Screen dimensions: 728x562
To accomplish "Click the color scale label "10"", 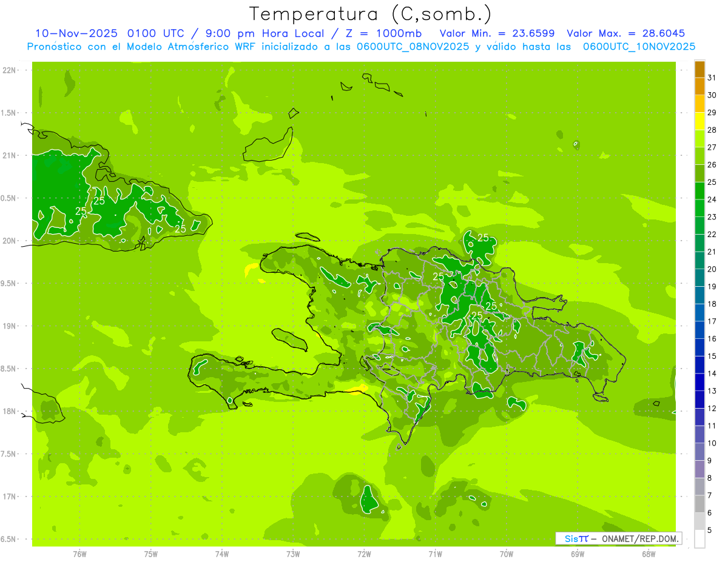I will pos(712,443).
